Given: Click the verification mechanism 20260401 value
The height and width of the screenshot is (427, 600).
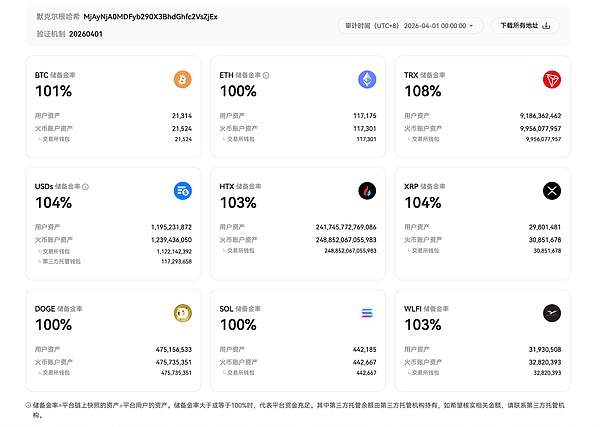Looking at the screenshot, I should pos(86,34).
